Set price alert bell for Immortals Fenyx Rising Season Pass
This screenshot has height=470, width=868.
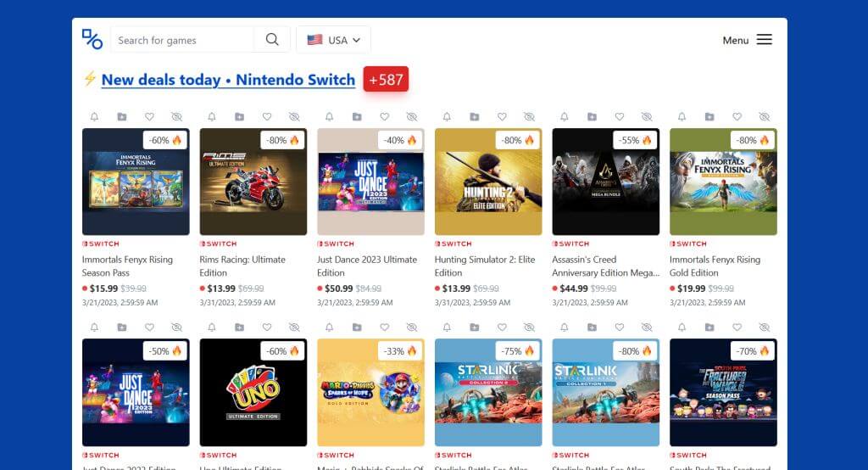point(94,116)
